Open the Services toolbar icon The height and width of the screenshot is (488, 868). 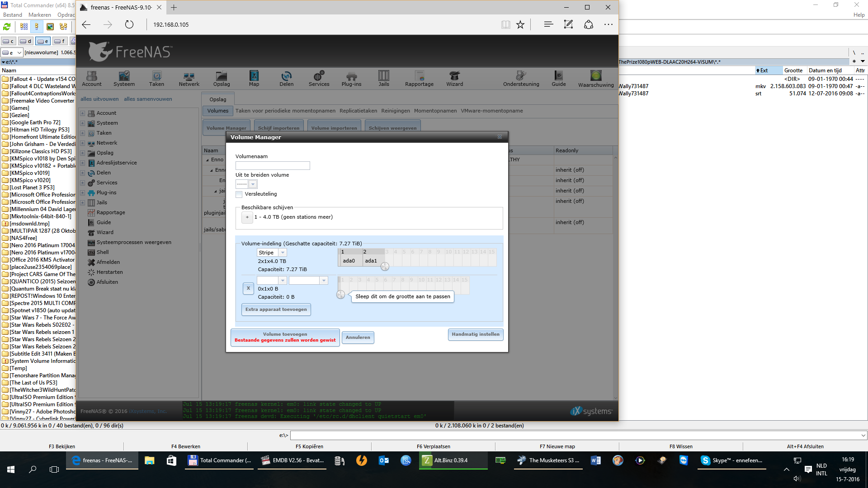click(x=319, y=78)
